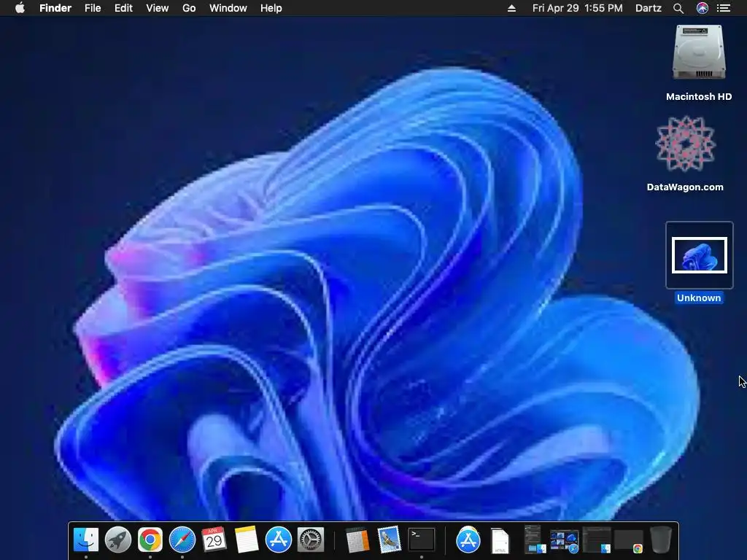Screen dimensions: 747x560
Task: Launch Launchpad rocket icon in dock
Action: (117, 540)
